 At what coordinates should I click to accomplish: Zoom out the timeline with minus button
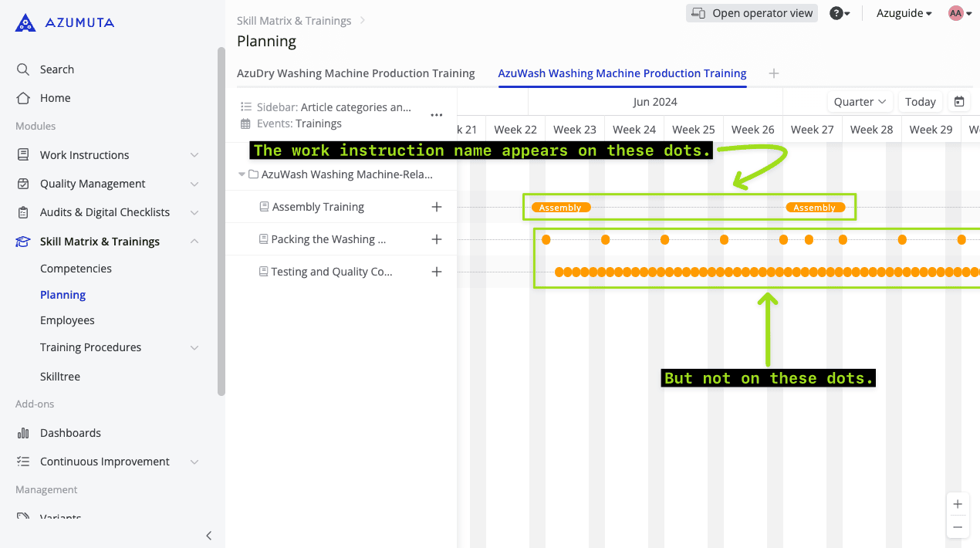pyautogui.click(x=958, y=527)
